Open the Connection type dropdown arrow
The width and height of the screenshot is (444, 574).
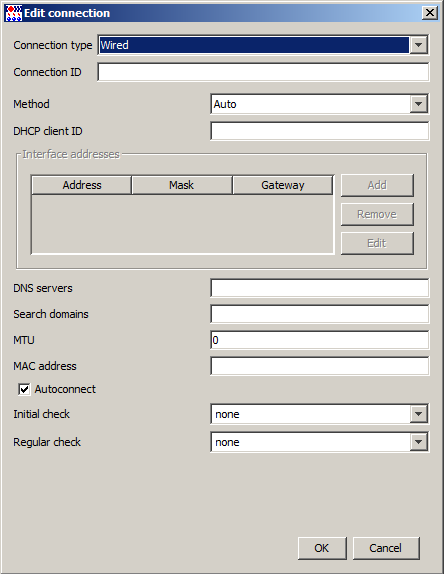[418, 45]
